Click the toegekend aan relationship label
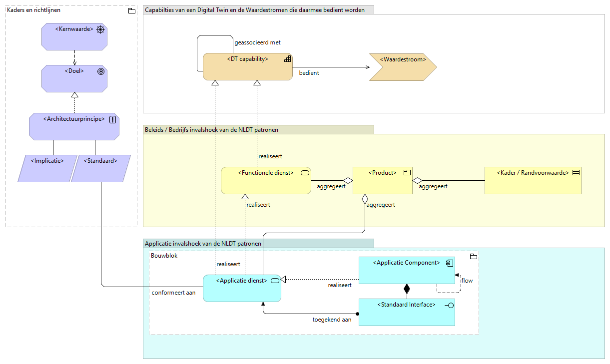Viewport: 610px width, 364px height. point(332,319)
